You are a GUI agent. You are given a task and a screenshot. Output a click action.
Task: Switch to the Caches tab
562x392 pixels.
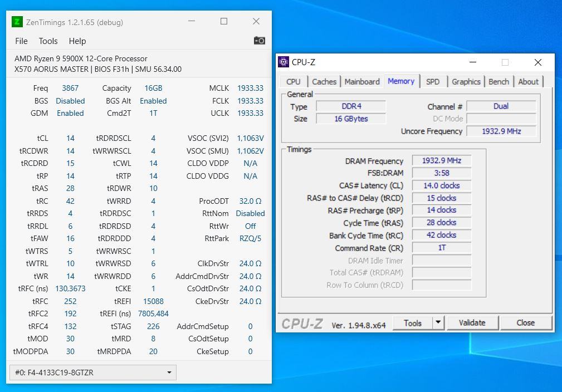[x=324, y=82]
